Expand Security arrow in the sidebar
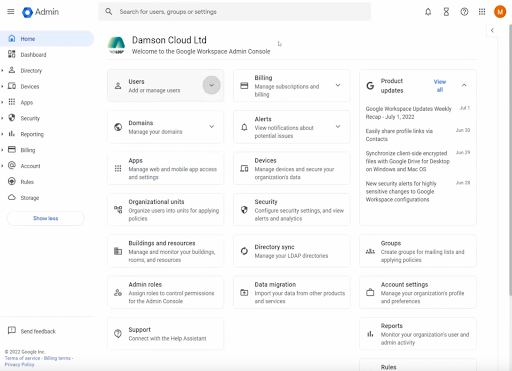 pyautogui.click(x=2, y=118)
